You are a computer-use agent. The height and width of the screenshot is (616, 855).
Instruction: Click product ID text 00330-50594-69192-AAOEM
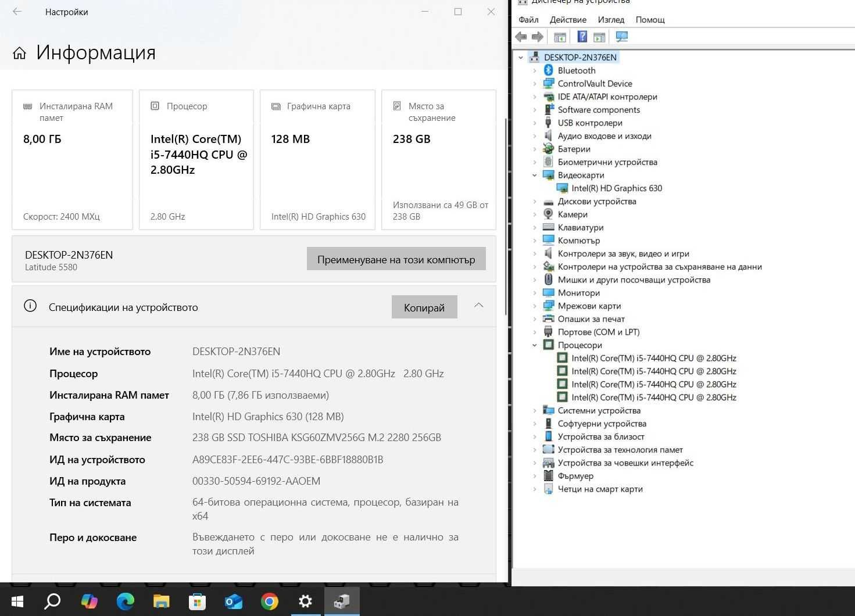256,481
